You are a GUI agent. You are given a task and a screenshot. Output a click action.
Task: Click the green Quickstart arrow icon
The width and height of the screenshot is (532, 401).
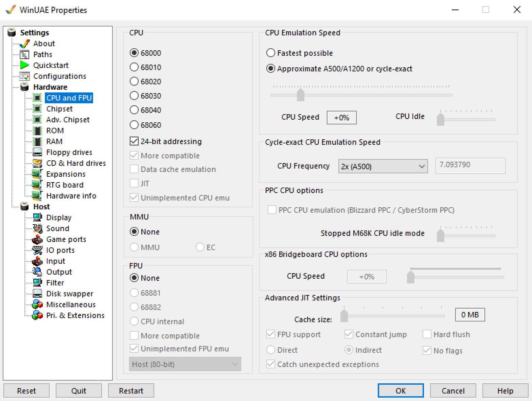[x=24, y=65]
